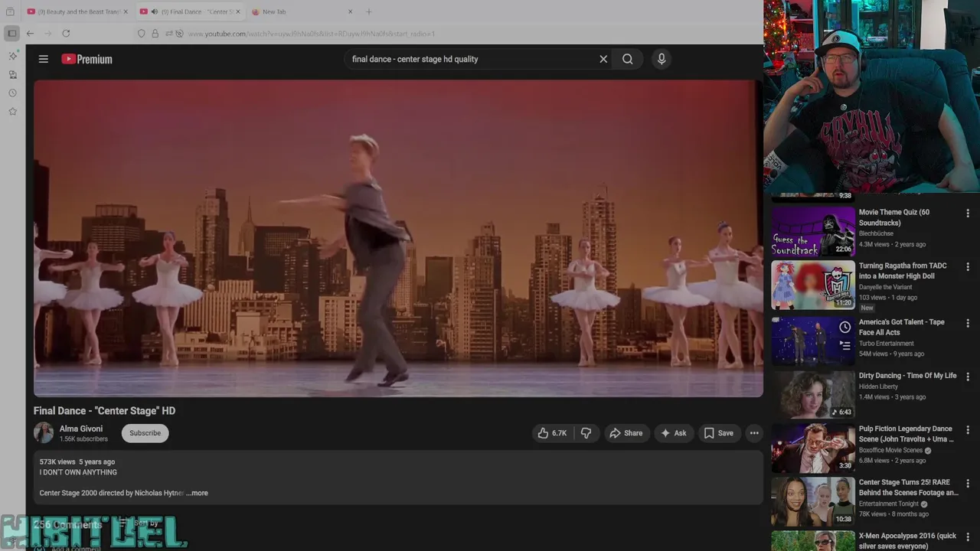Screen dimensions: 980x551
Task: Mute the Final Dance tab audio icon
Action: click(x=154, y=11)
